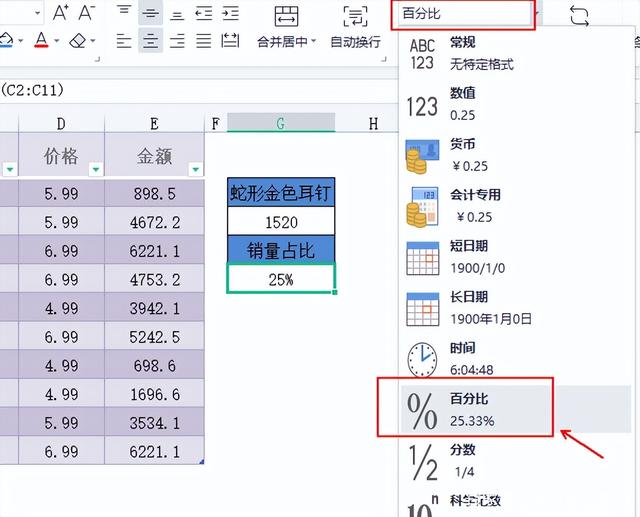Image resolution: width=640 pixels, height=517 pixels.
Task: Select 常规 general format option
Action: (516, 53)
